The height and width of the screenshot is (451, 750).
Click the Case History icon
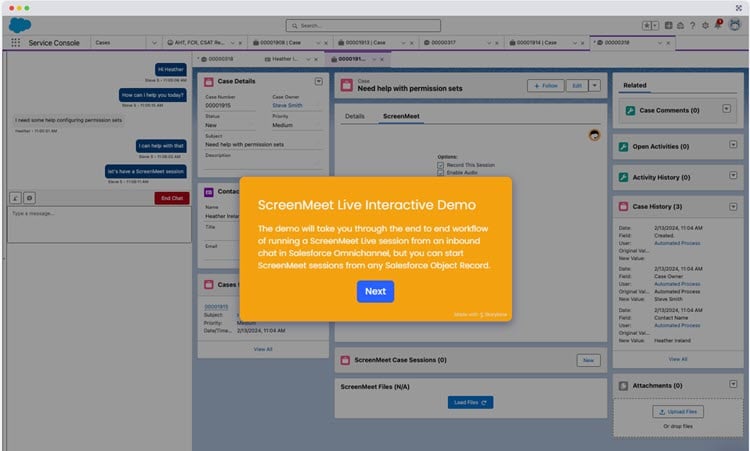pos(623,207)
